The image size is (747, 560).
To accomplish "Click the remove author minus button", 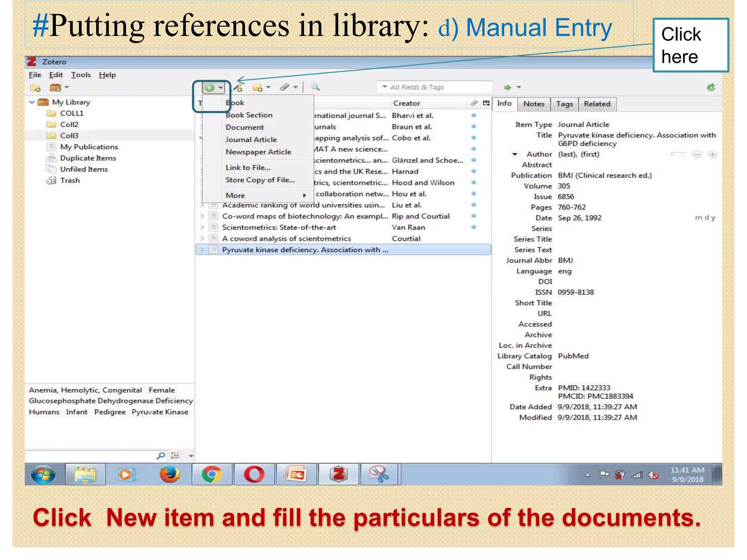I will (x=697, y=155).
